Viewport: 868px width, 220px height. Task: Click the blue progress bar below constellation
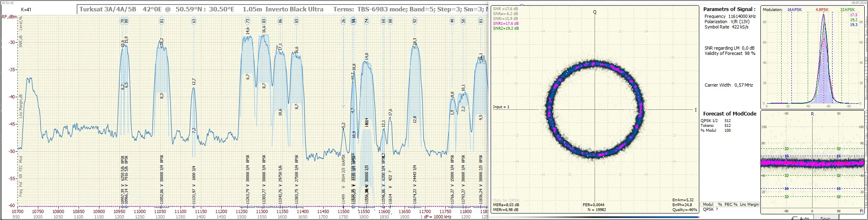595,217
